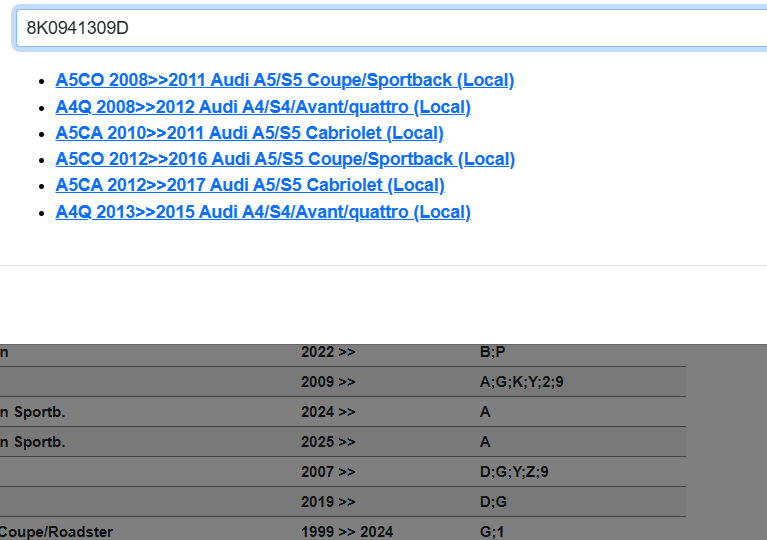Open A5CA 2012>>2017 Audi A5/S5 Cabriolet link

[250, 185]
